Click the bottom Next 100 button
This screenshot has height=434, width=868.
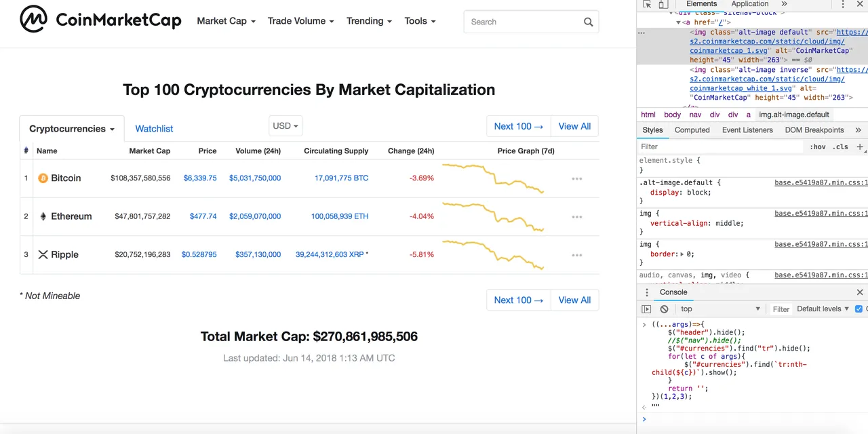click(x=518, y=300)
